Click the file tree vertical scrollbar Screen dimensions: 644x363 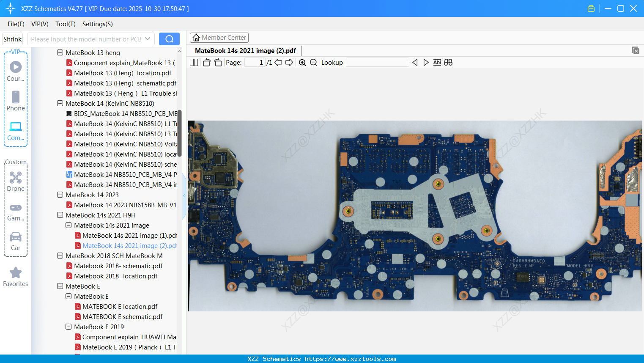pos(179,133)
